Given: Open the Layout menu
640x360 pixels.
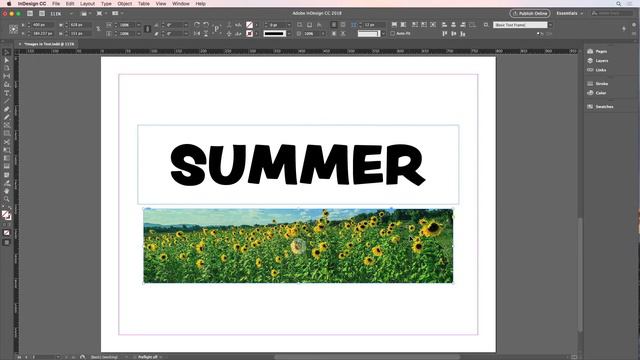Looking at the screenshot, I should [x=87, y=4].
